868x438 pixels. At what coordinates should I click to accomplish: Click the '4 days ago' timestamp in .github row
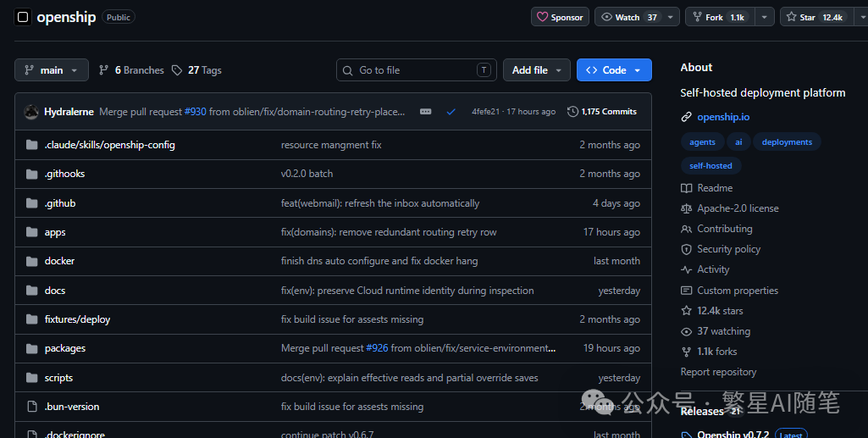[616, 203]
